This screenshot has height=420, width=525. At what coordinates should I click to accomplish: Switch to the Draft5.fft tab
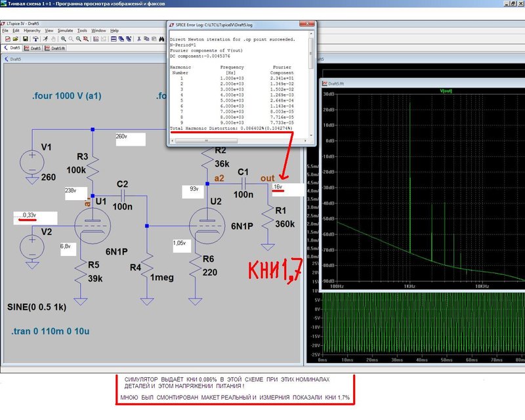point(55,48)
